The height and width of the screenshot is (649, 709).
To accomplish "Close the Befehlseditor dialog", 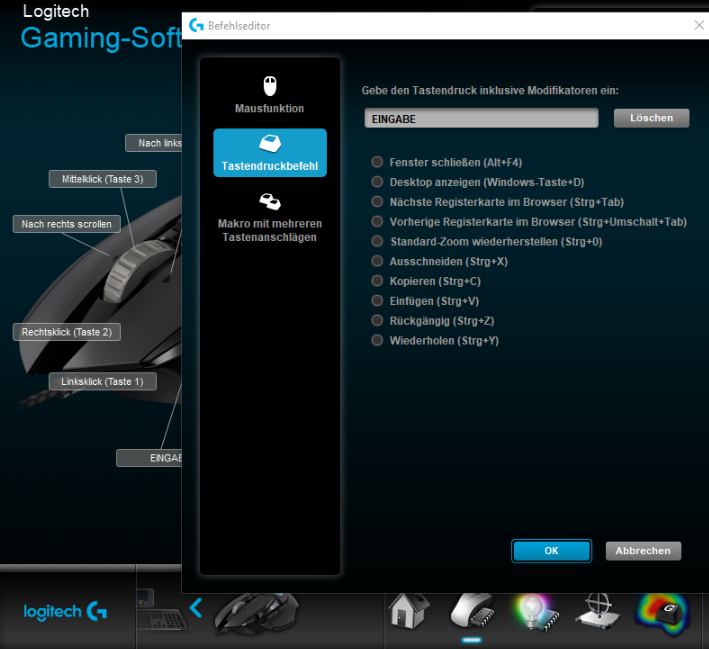I will click(699, 25).
